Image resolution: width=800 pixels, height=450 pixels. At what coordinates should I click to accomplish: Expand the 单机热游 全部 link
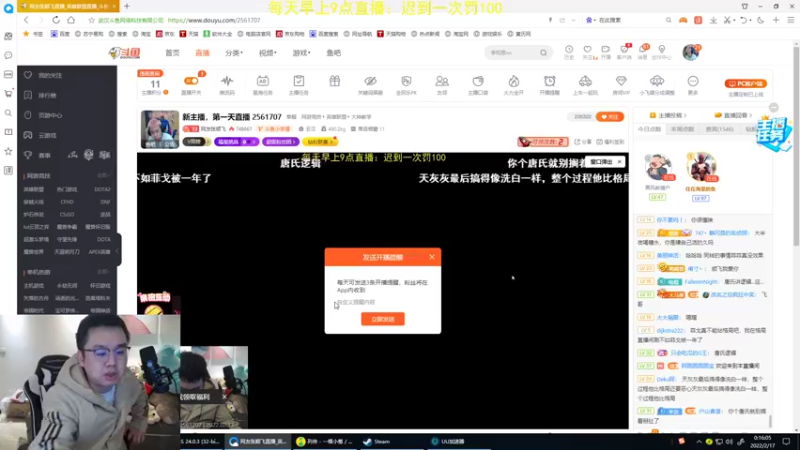click(104, 272)
